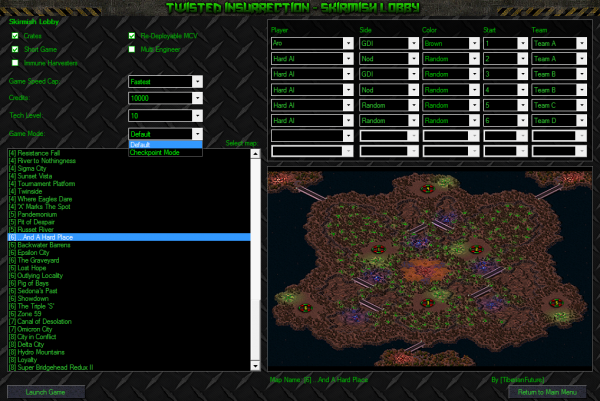The width and height of the screenshot is (600, 401).
Task: Select map [4] Sunset Vista
Action: pos(129,176)
